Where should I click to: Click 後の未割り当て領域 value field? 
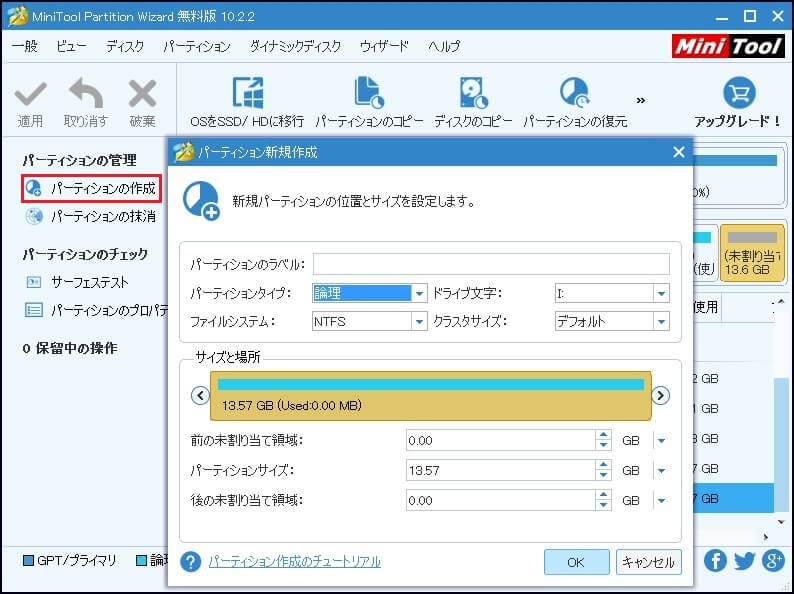pyautogui.click(x=500, y=500)
